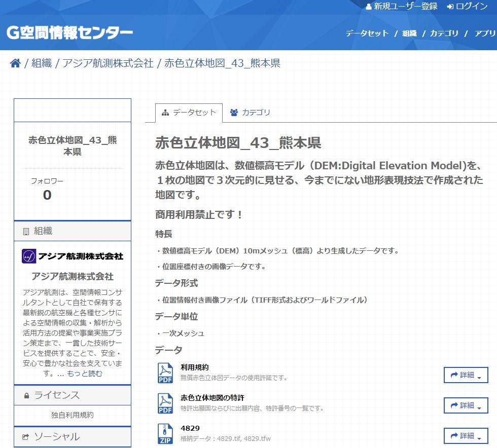Select the データセット tab
Screen dimensions: 497x448
tap(189, 113)
